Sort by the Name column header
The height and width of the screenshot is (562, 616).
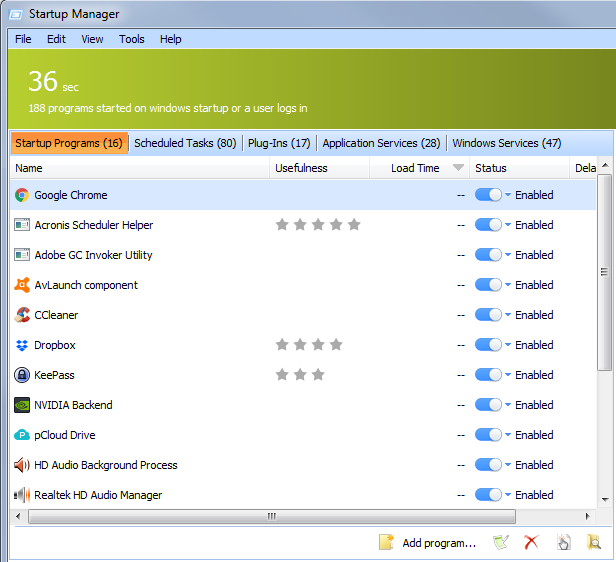(140, 168)
